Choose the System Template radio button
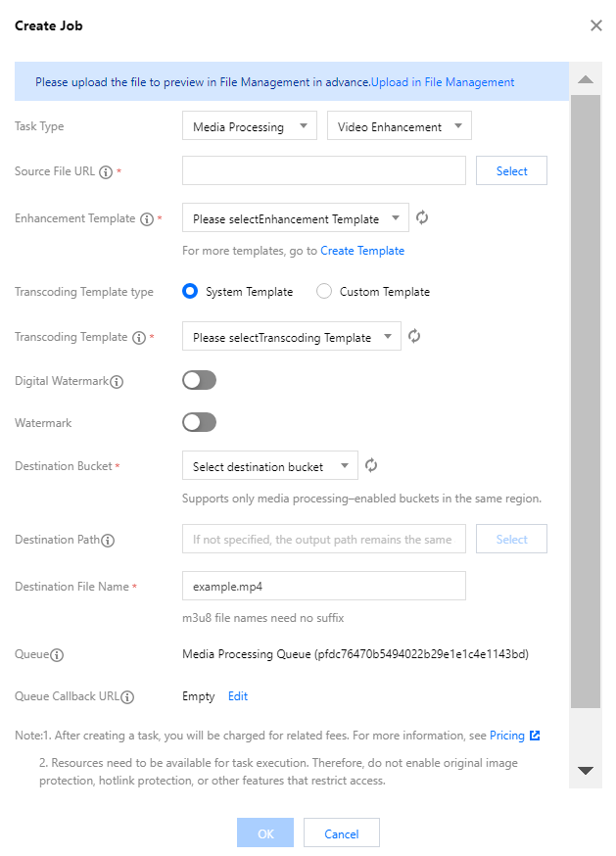This screenshot has width=616, height=856. click(x=191, y=292)
